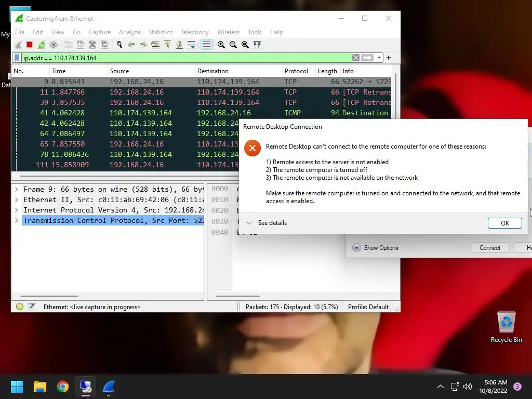This screenshot has height=399, width=532.
Task: Restart the current capture with green fin icon
Action: [42, 45]
